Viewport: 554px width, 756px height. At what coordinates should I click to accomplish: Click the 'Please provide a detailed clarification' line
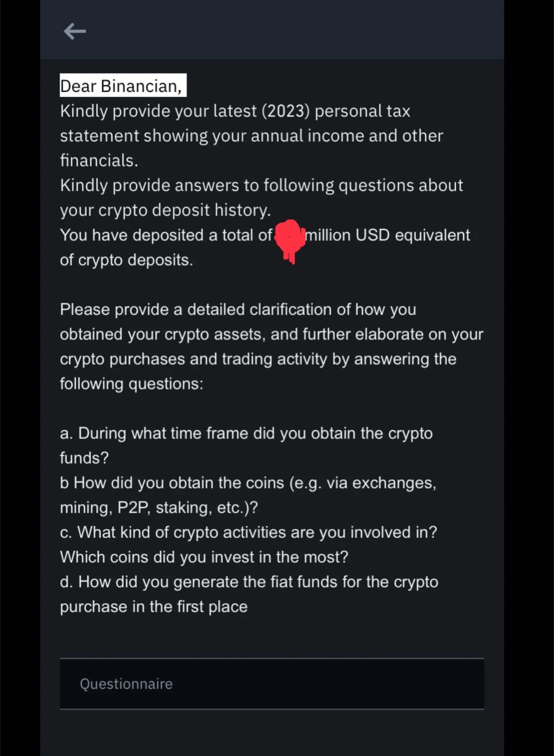pyautogui.click(x=238, y=309)
